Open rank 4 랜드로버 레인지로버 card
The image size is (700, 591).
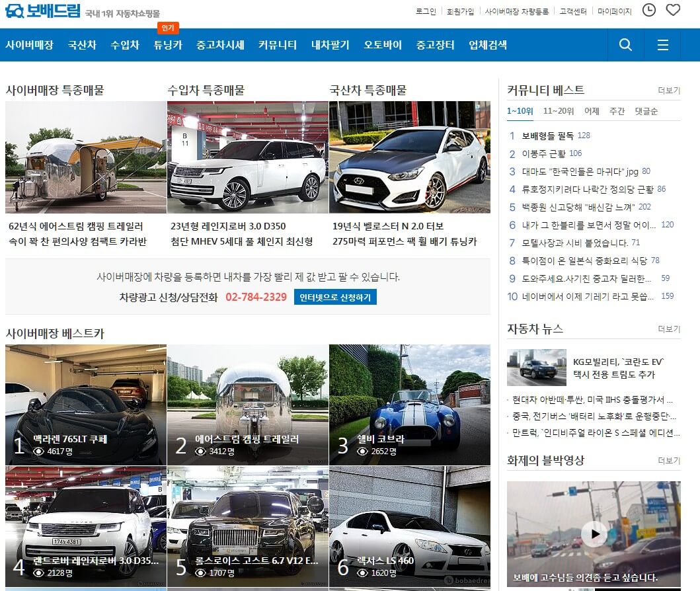[x=86, y=527]
